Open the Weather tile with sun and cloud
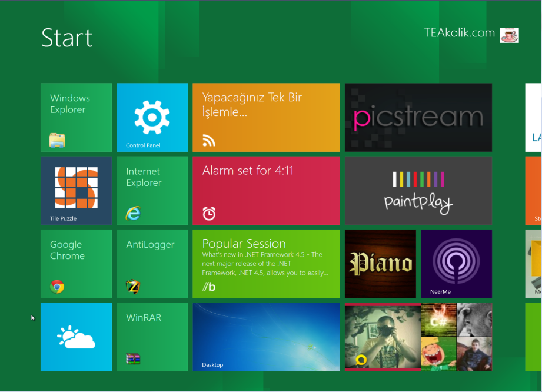The width and height of the screenshot is (542, 392). click(x=76, y=337)
